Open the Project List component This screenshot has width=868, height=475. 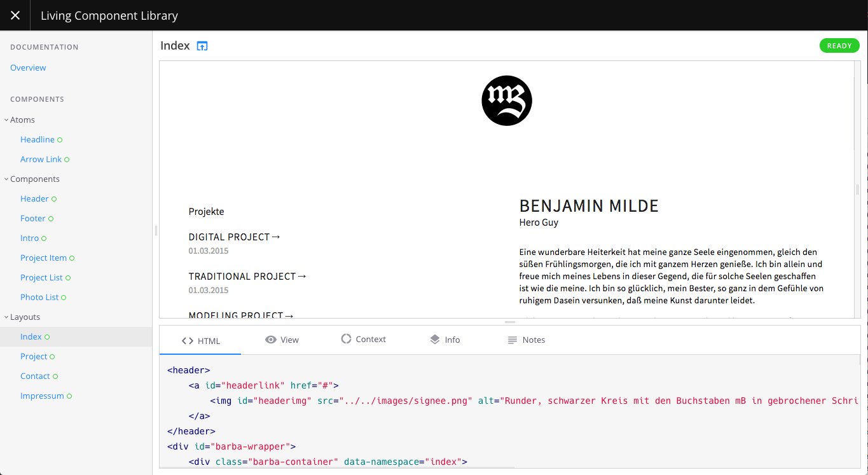[41, 277]
